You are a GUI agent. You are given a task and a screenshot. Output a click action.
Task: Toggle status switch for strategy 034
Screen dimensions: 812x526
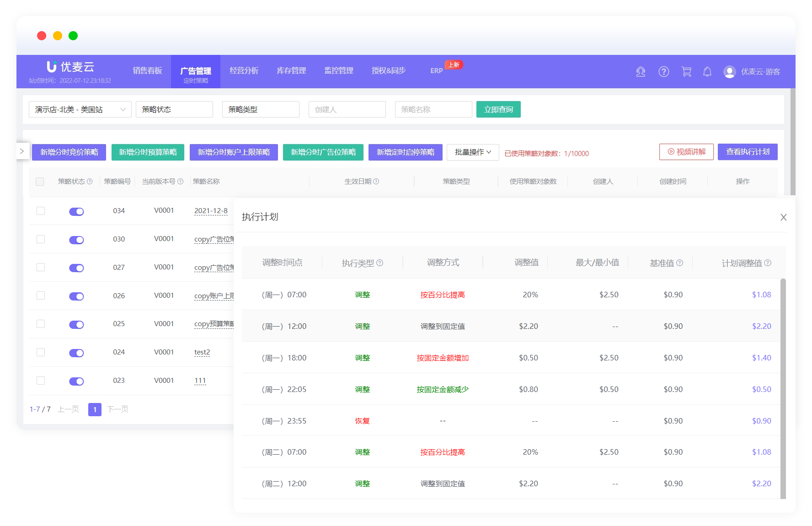tap(76, 211)
